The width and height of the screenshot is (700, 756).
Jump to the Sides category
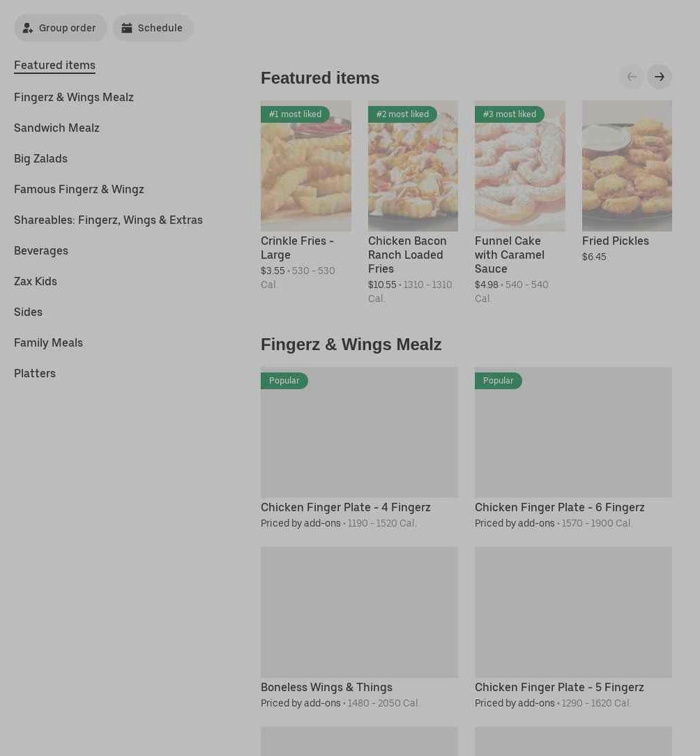point(28,312)
